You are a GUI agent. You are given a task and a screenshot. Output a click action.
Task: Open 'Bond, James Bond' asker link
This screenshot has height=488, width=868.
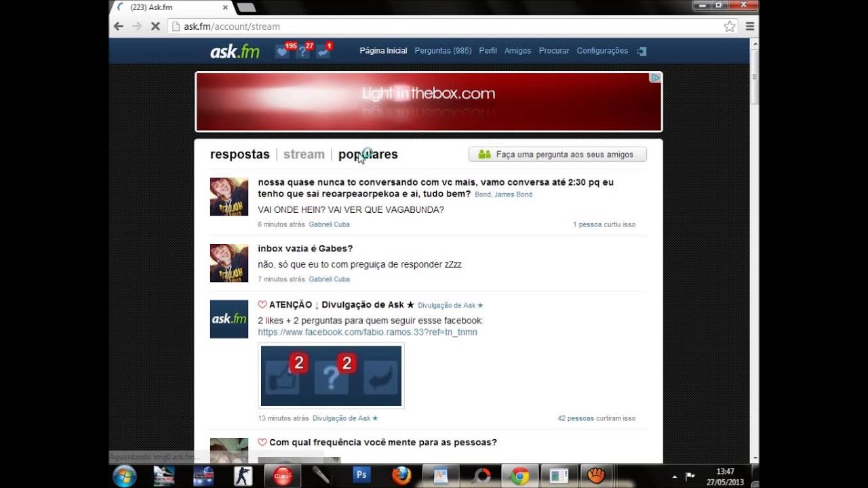pyautogui.click(x=503, y=195)
